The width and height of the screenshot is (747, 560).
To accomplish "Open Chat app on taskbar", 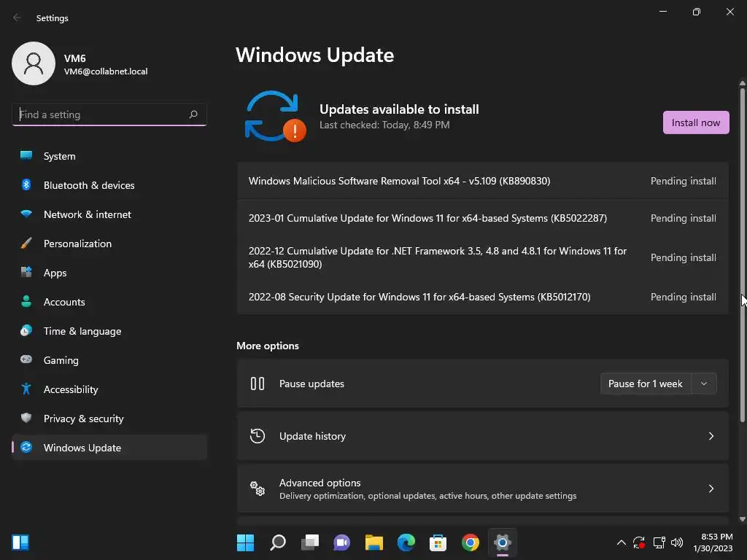I will (x=341, y=542).
